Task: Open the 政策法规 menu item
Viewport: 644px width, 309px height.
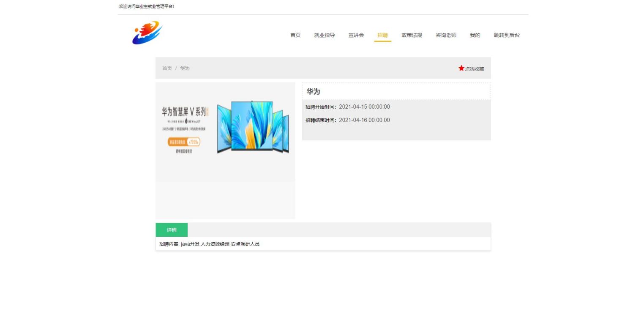Action: [x=412, y=35]
